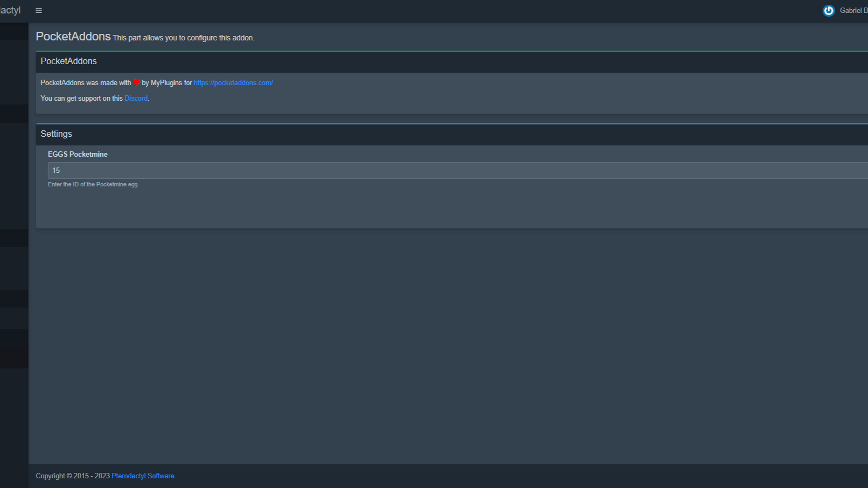Viewport: 868px width, 488px height.
Task: Focus the EGGS Pocketmine ID input field
Action: (431, 170)
